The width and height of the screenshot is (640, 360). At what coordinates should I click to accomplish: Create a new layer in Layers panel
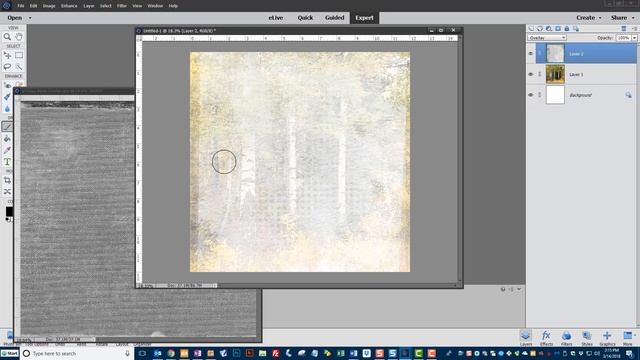(531, 29)
